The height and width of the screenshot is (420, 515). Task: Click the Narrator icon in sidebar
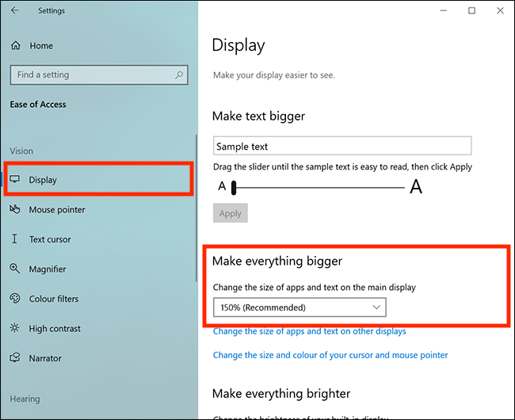point(15,358)
